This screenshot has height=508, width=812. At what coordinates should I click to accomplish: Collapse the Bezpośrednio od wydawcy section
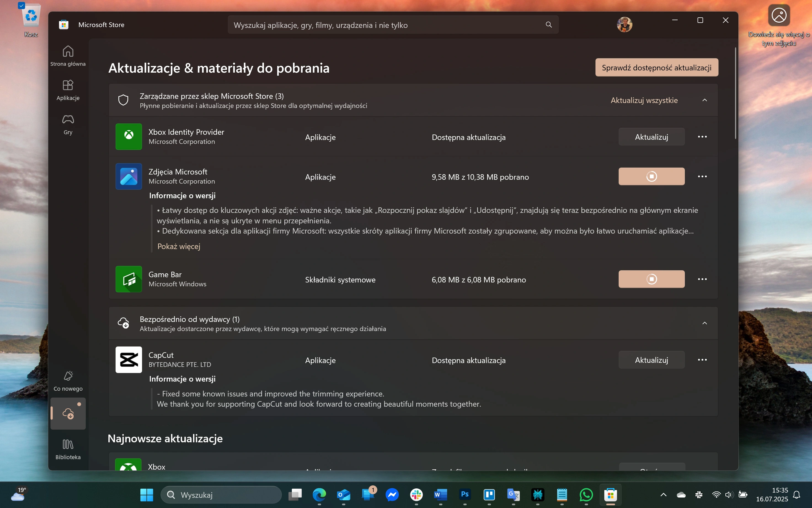[x=705, y=323]
